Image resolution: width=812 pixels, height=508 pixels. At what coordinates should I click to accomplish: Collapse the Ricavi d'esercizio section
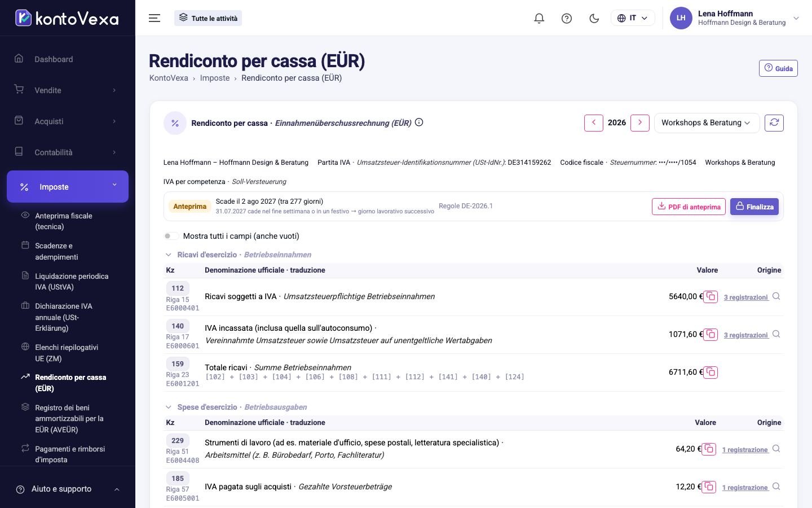point(168,255)
